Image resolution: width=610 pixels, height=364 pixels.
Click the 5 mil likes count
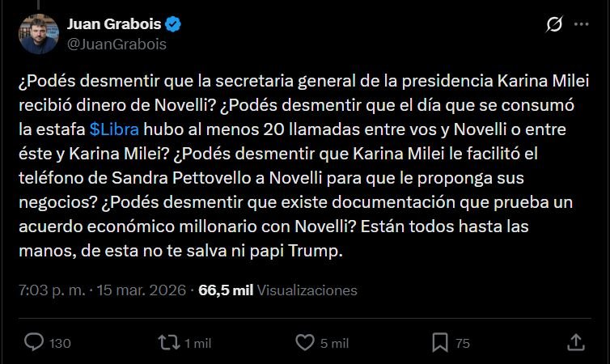(x=334, y=343)
